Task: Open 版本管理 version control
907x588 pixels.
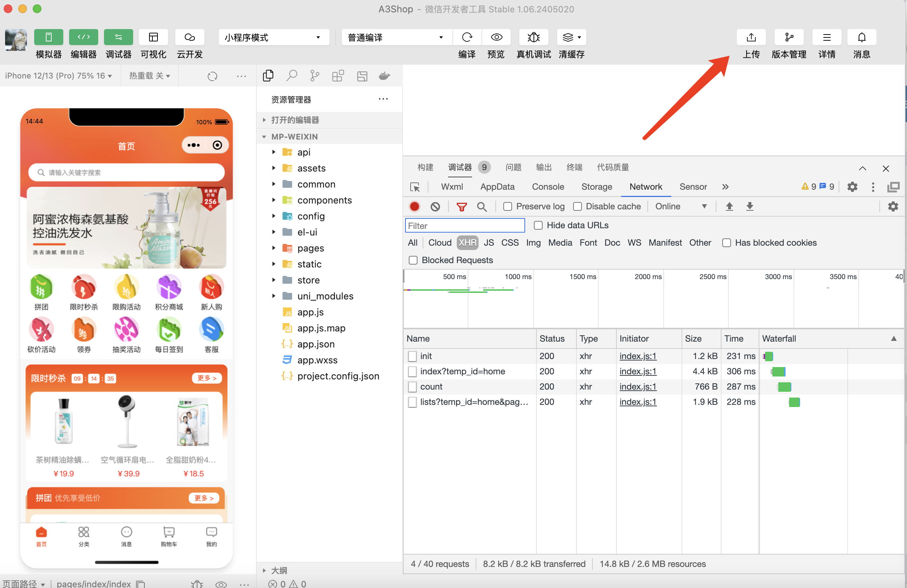Action: tap(789, 37)
